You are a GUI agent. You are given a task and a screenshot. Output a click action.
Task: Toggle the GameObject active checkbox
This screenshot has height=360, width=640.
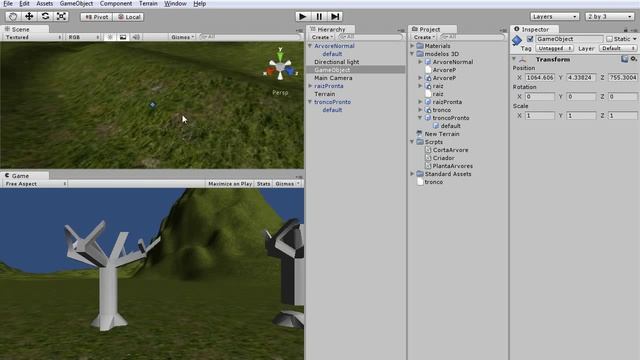[530, 39]
